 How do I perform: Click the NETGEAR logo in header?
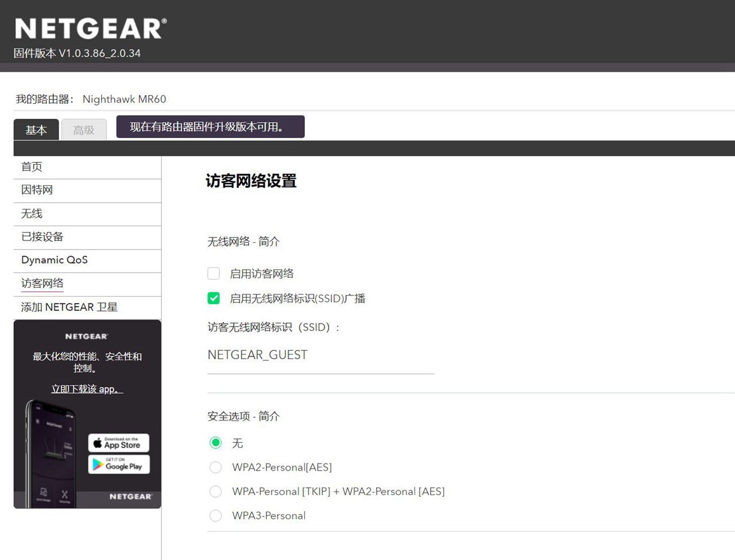tap(91, 29)
